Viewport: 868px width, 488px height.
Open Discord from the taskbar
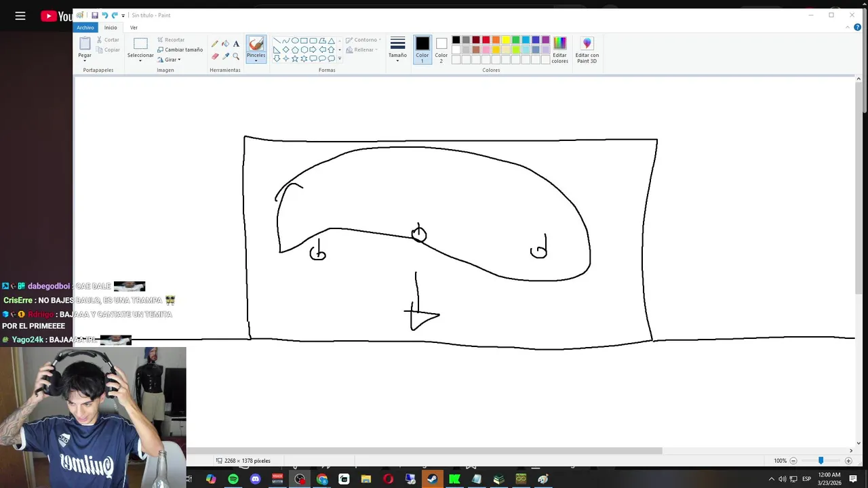pyautogui.click(x=255, y=479)
